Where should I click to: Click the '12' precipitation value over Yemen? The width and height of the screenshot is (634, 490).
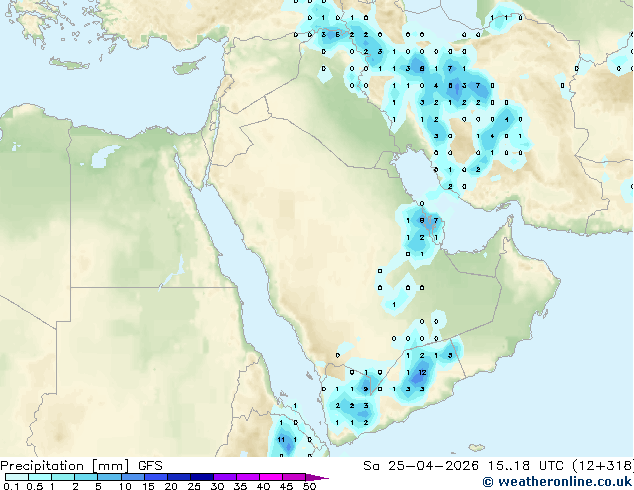click(x=422, y=372)
